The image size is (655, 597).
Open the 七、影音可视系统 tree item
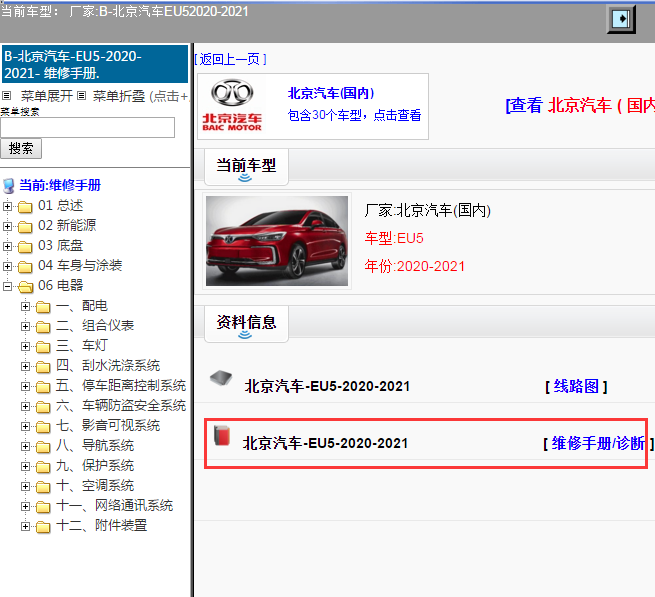click(108, 426)
